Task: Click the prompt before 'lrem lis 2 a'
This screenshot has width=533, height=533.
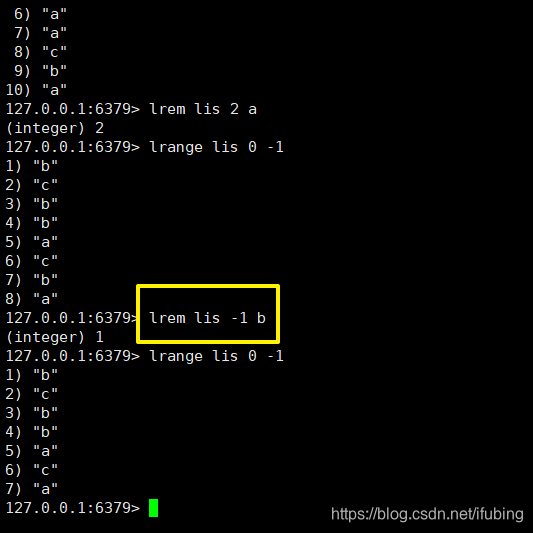Action: click(x=73, y=109)
